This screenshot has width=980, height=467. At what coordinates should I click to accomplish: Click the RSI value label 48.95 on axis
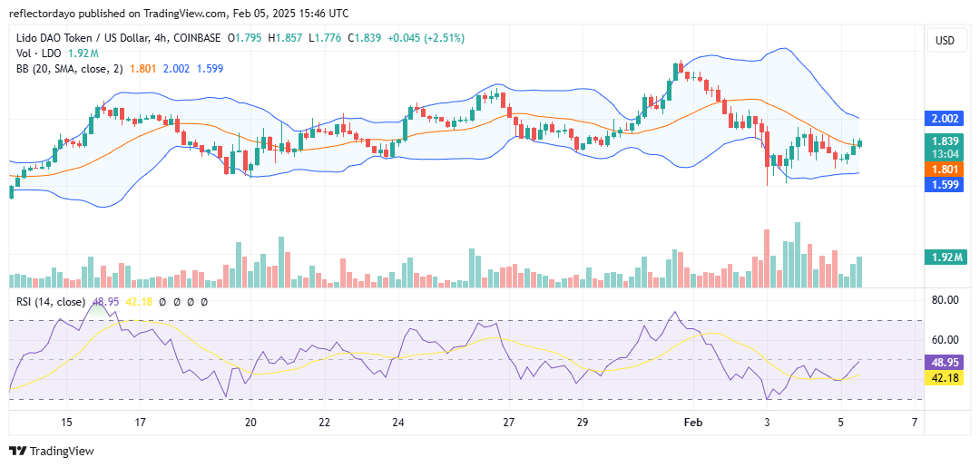click(946, 362)
